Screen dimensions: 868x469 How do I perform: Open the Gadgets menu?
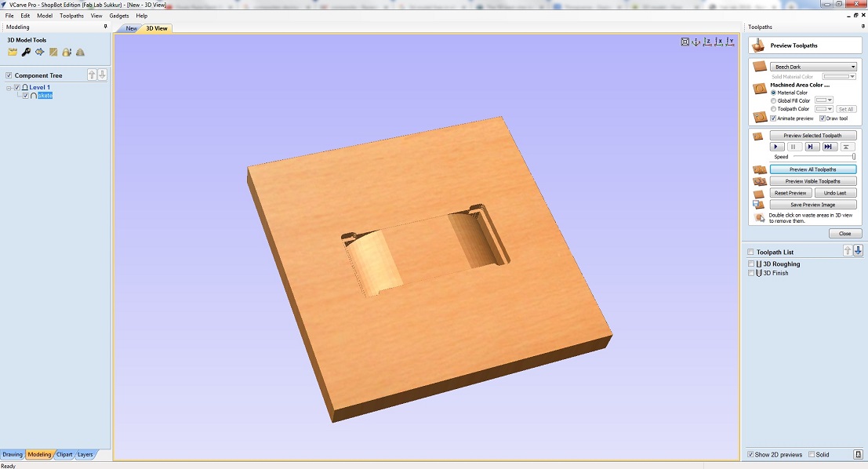click(119, 16)
